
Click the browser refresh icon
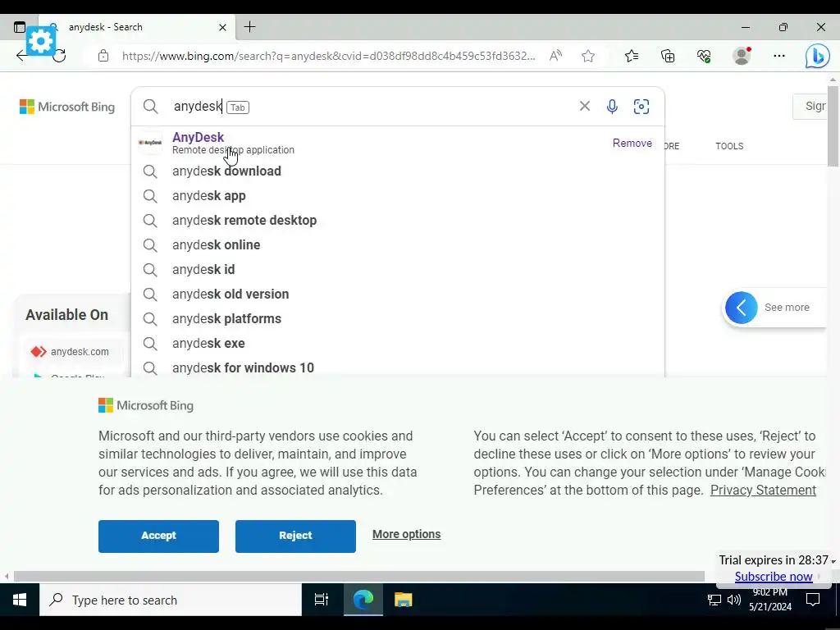pyautogui.click(x=59, y=56)
